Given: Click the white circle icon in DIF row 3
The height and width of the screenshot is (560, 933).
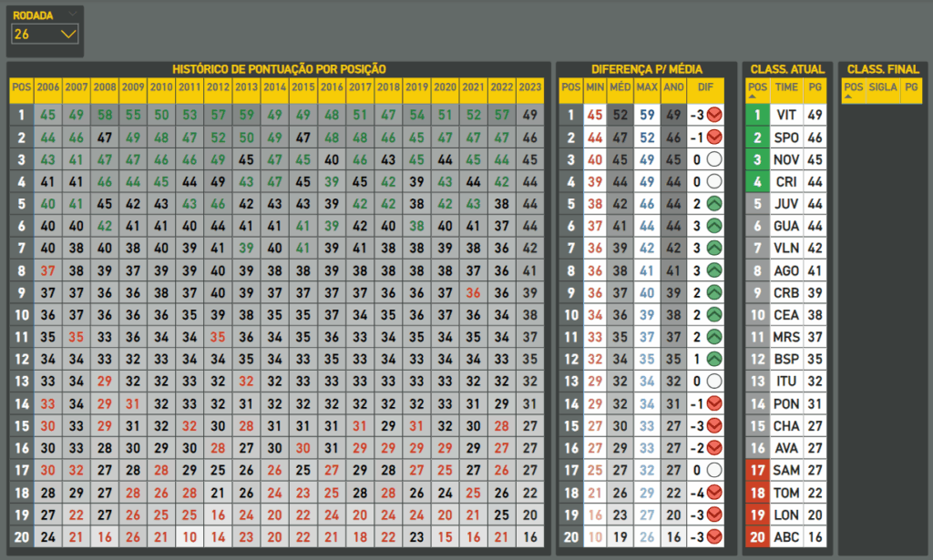Looking at the screenshot, I should (x=714, y=157).
